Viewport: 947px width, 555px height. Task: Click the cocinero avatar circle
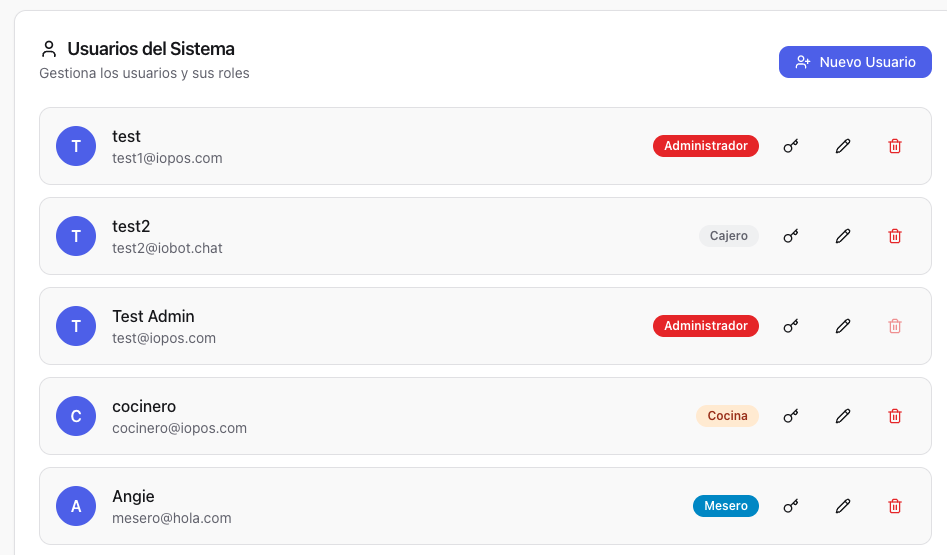(76, 416)
